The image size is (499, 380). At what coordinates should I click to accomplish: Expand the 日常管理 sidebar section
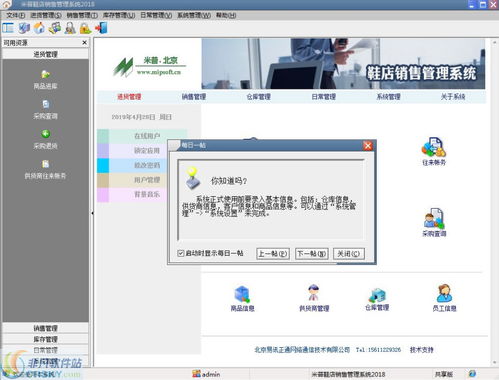(x=45, y=350)
